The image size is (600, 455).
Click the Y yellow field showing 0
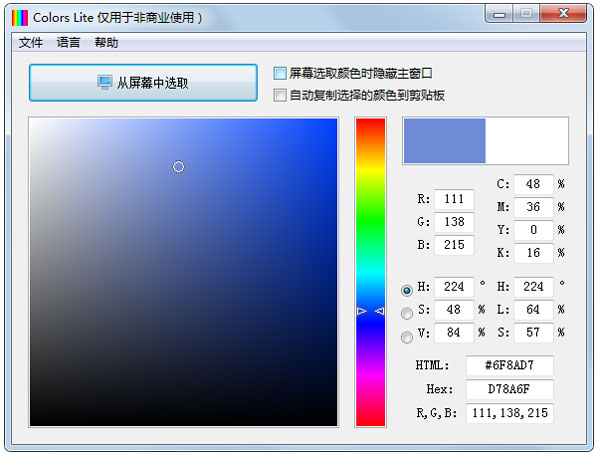point(533,230)
